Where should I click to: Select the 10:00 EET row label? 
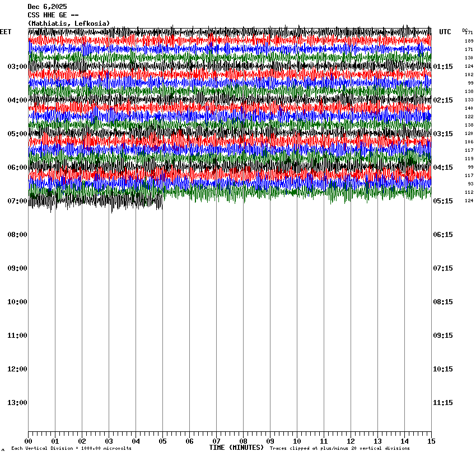pyautogui.click(x=17, y=302)
